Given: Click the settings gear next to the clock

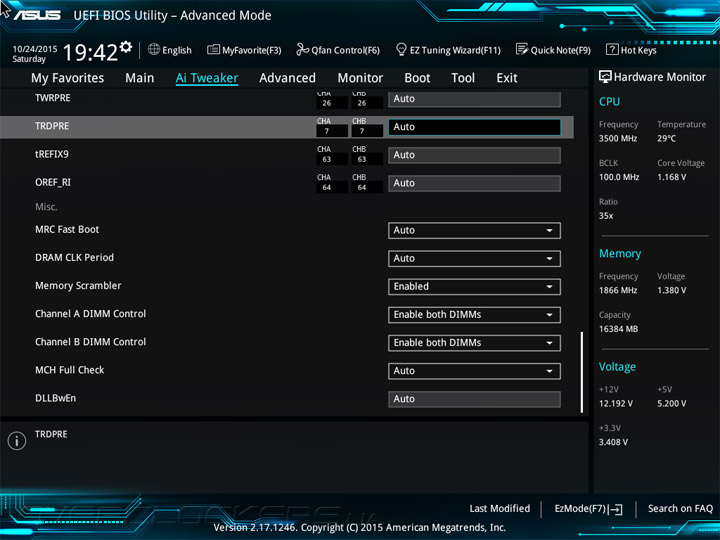Looking at the screenshot, I should pos(125,47).
